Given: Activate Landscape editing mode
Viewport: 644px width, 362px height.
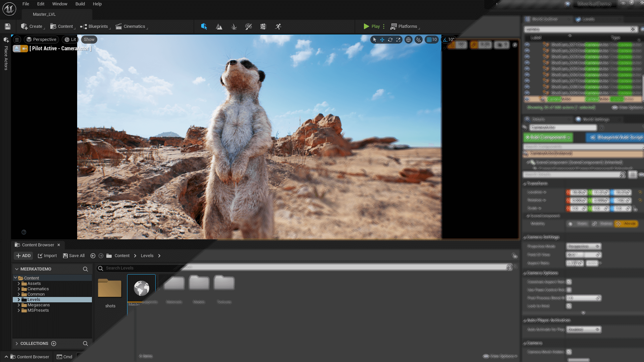Looking at the screenshot, I should click(219, 26).
